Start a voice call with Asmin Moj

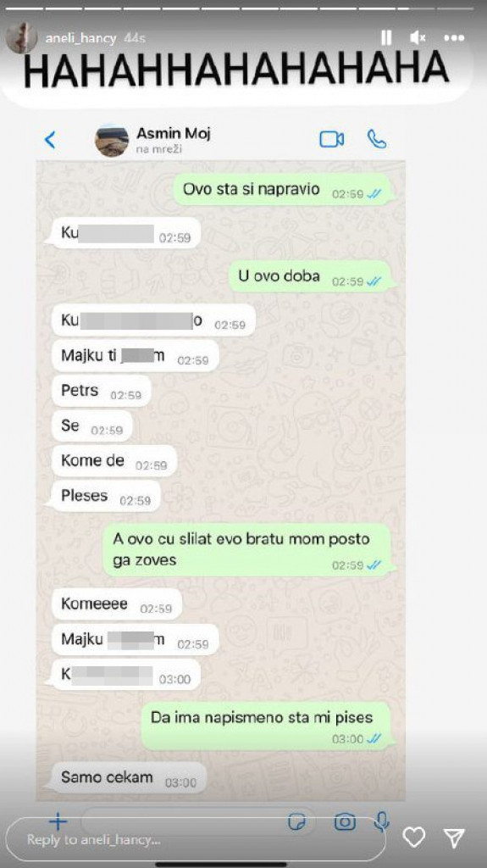coord(377,140)
